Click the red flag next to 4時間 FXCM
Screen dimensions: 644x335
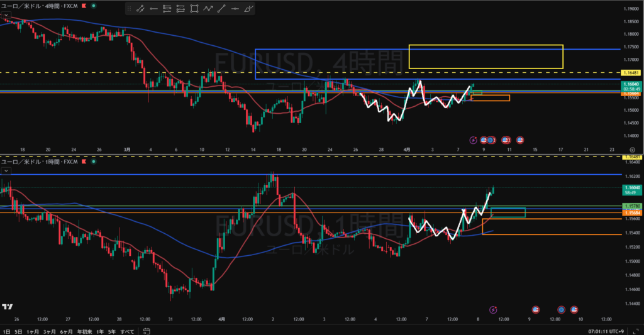click(x=83, y=6)
